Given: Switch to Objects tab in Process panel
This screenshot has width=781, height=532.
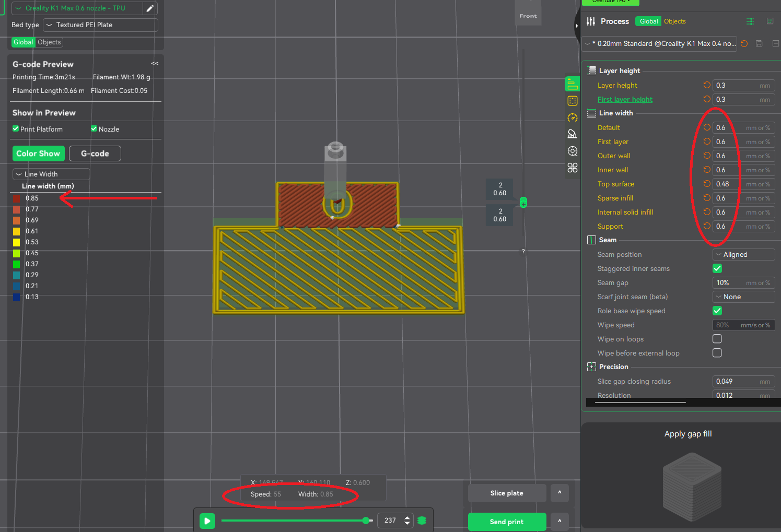Looking at the screenshot, I should point(674,21).
